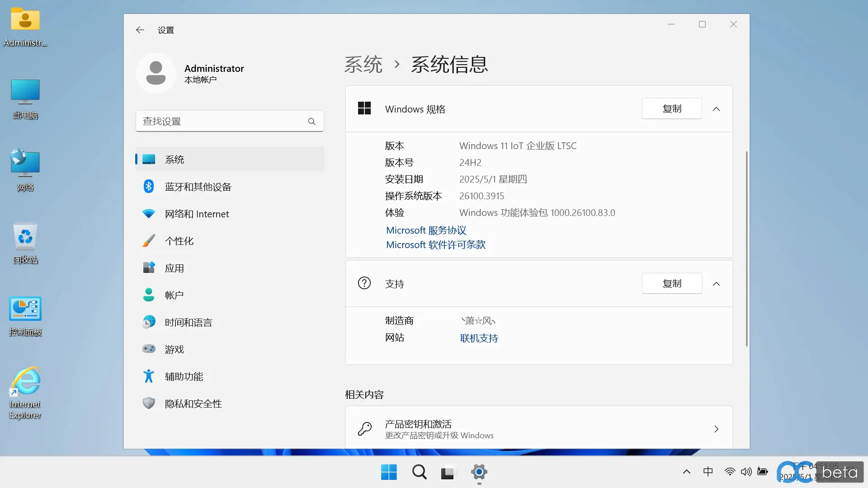This screenshot has width=868, height=488.
Task: Copy the 支持 section info with 复制
Action: (672, 283)
